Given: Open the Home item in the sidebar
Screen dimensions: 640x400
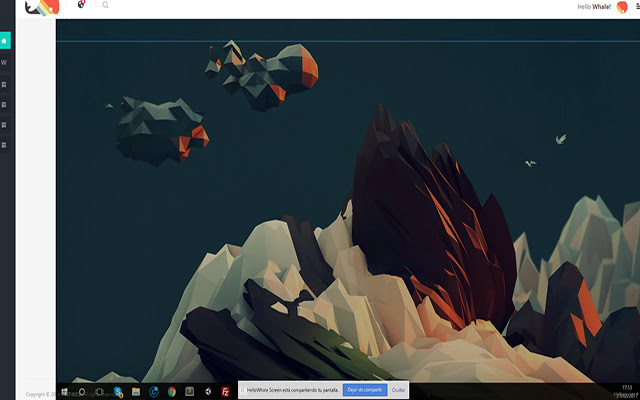Looking at the screenshot, I should [4, 40].
